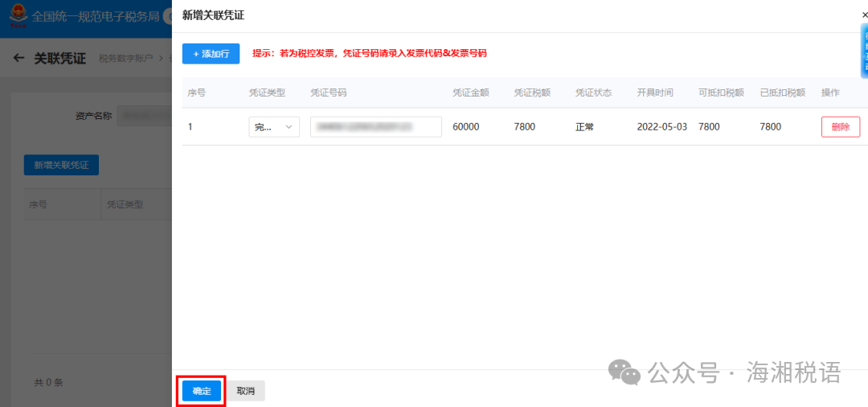868x407 pixels.
Task: Open 税务数字账户 breadcrumb link
Action: [125, 58]
